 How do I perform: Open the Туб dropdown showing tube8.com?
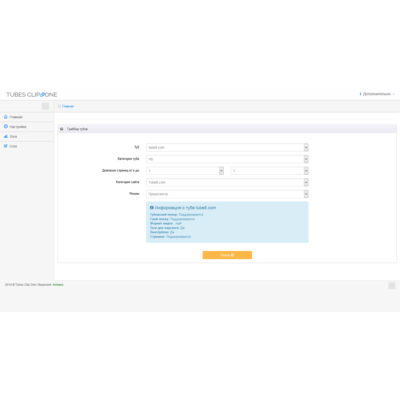(x=227, y=147)
